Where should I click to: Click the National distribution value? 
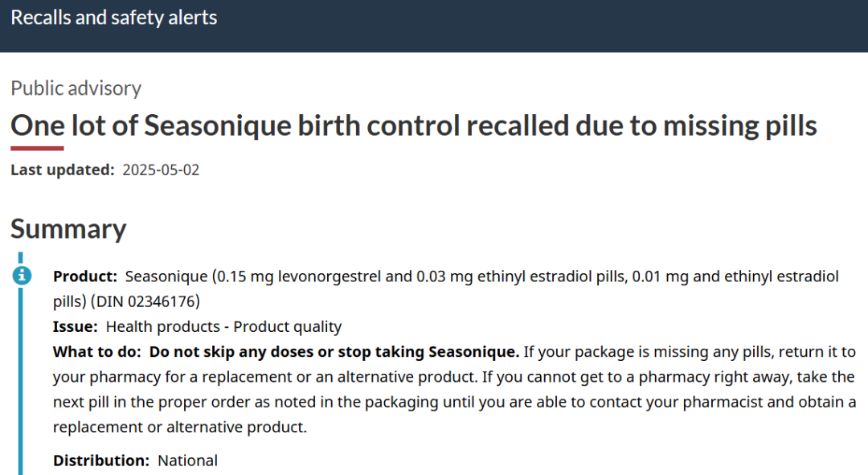187,460
